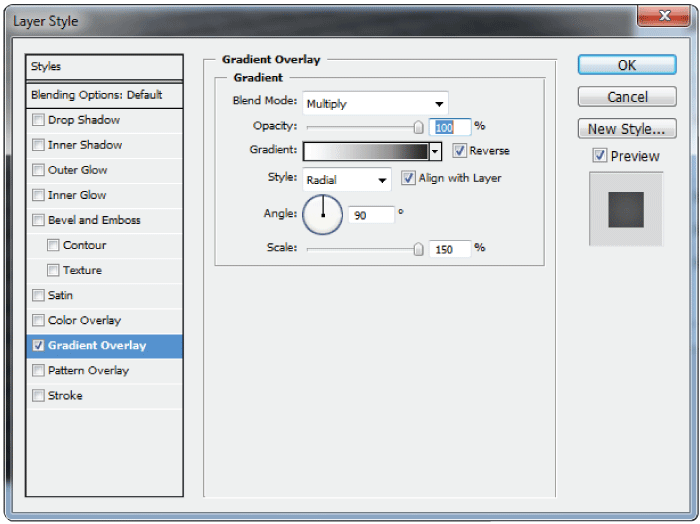Image resolution: width=700 pixels, height=524 pixels.
Task: Click the Angle value field
Action: coord(371,215)
